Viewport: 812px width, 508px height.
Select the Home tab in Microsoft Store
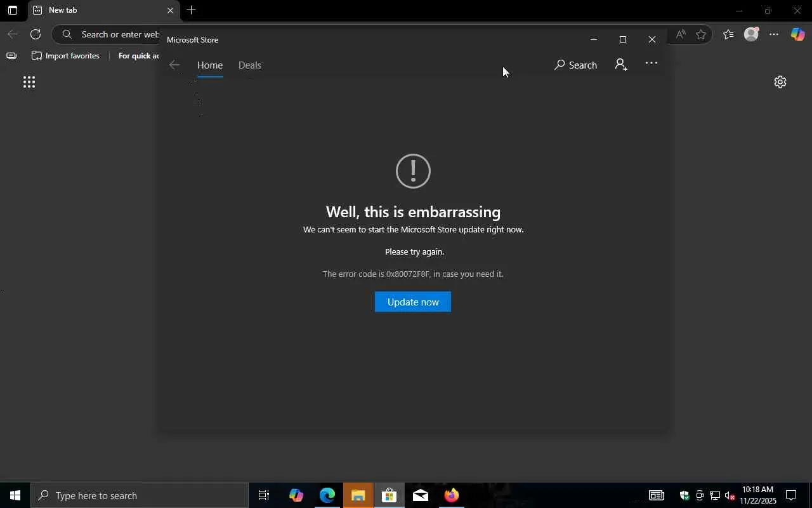click(x=210, y=65)
